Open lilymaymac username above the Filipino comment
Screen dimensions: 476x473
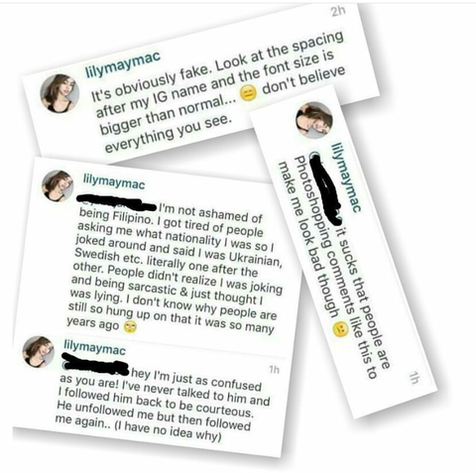pyautogui.click(x=114, y=182)
